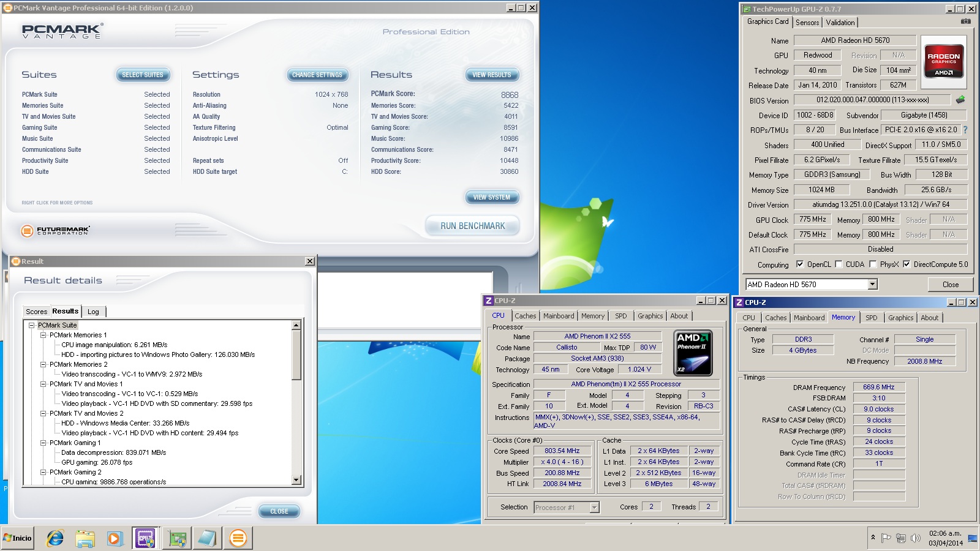The width and height of the screenshot is (980, 551).
Task: Click the CPU-Z taskbar icon
Action: (145, 538)
